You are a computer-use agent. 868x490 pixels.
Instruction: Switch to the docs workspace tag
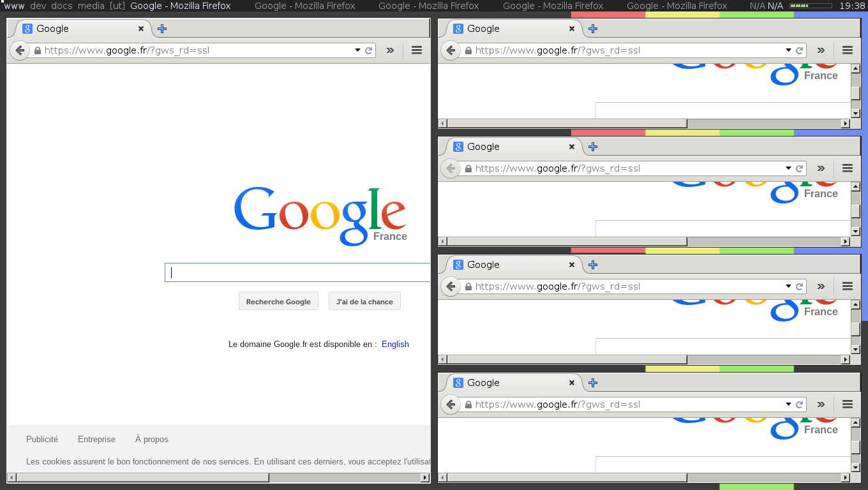(62, 6)
